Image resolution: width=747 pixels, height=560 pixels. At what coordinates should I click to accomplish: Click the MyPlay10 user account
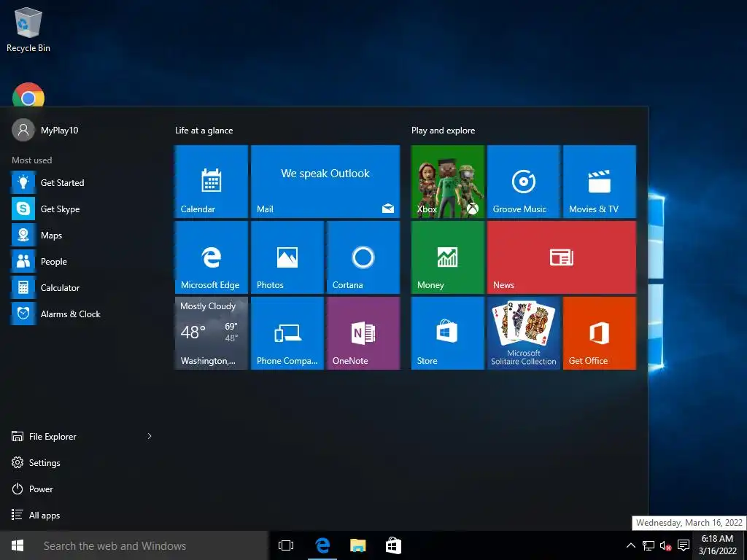(45, 130)
